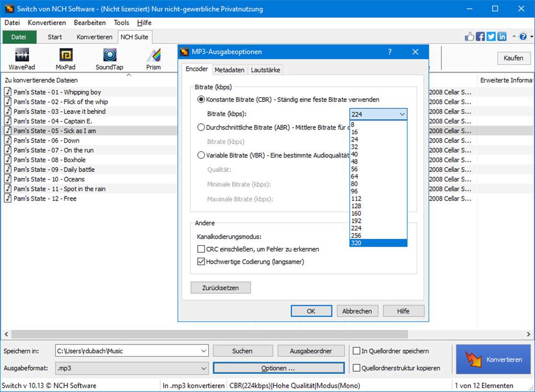Choose 192 in the bitrate list

click(x=379, y=221)
